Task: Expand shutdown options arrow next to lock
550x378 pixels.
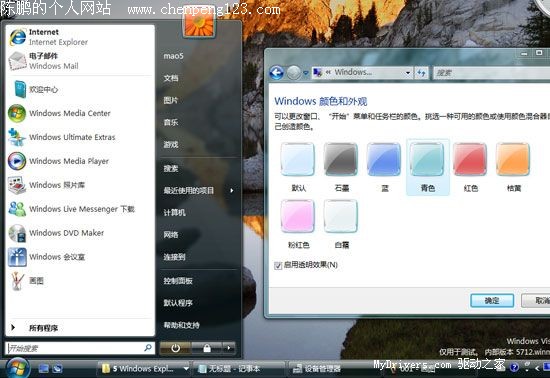Action: click(x=229, y=348)
